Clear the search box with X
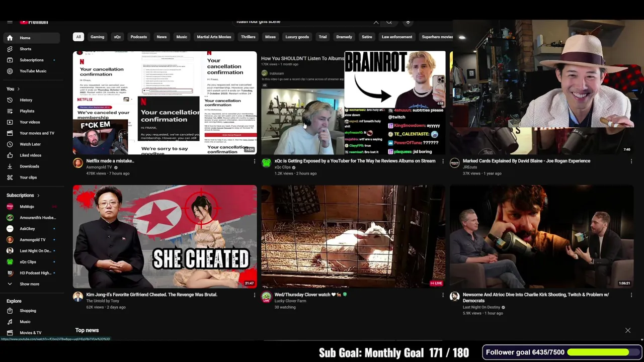 pos(376,22)
